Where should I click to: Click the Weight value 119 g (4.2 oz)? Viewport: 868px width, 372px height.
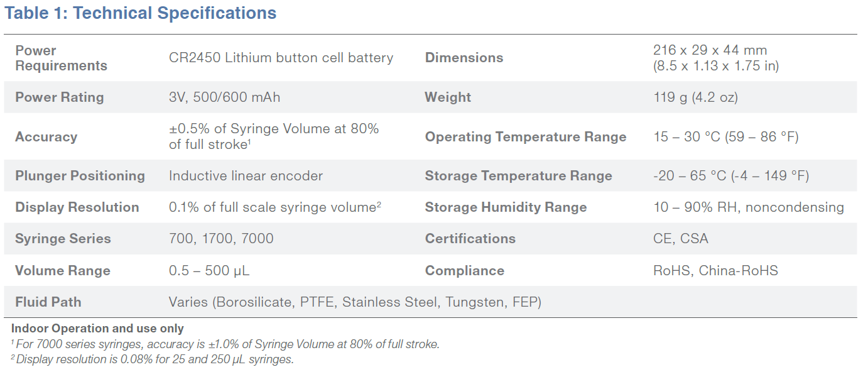point(695,97)
